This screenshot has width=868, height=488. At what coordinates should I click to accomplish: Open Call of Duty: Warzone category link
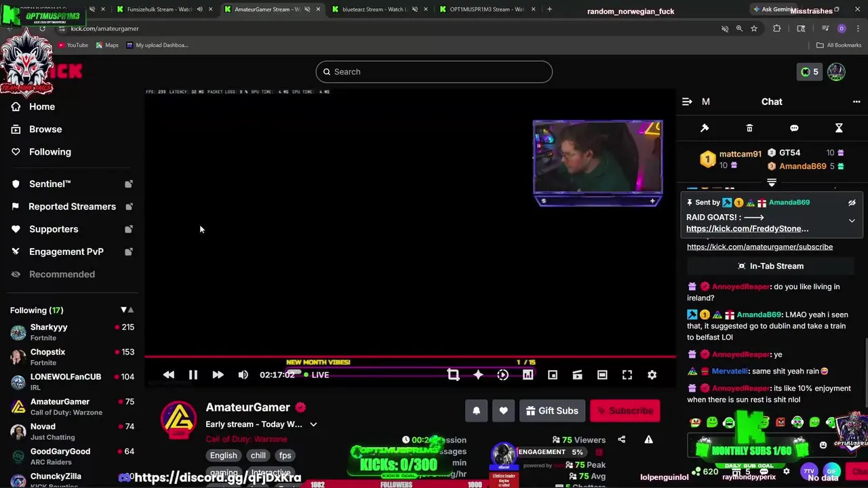click(x=246, y=439)
